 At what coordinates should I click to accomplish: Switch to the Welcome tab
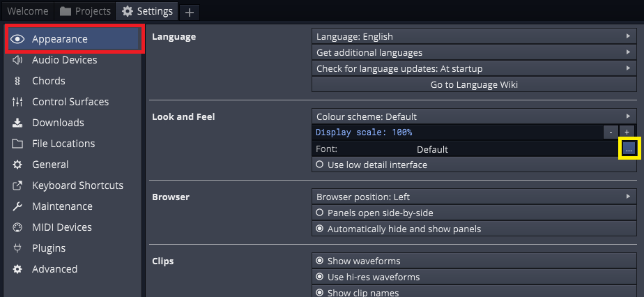tap(28, 11)
